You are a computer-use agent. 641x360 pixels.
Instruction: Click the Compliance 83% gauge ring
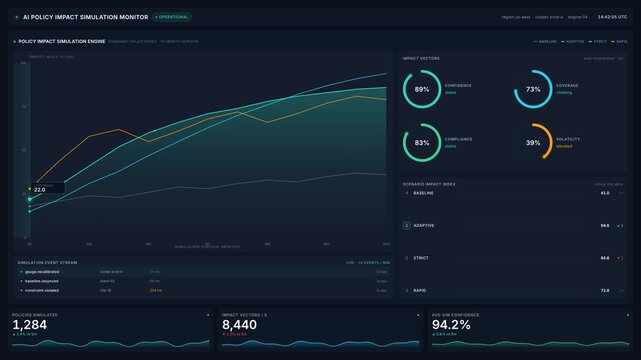[422, 143]
